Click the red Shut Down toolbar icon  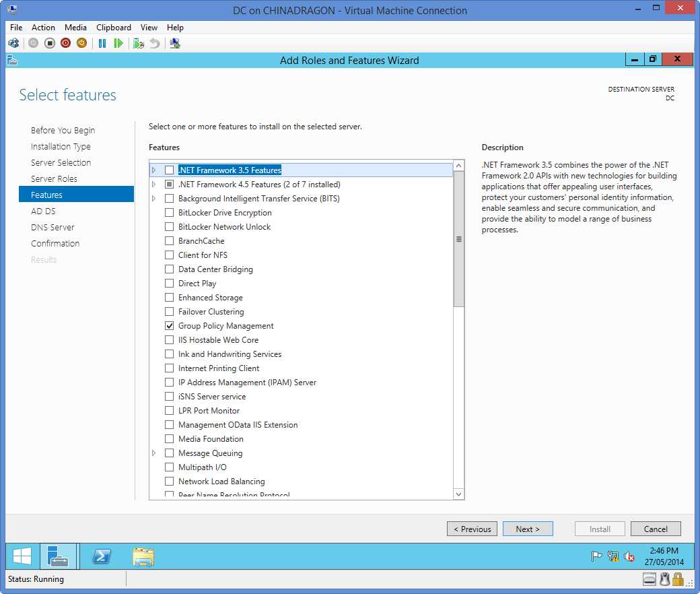tap(66, 43)
